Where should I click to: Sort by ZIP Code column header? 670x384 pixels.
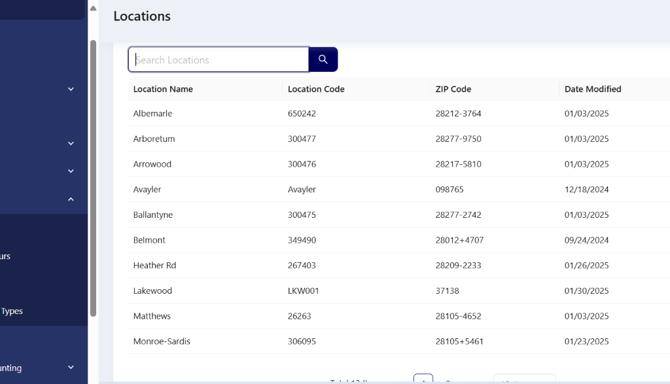pos(453,89)
